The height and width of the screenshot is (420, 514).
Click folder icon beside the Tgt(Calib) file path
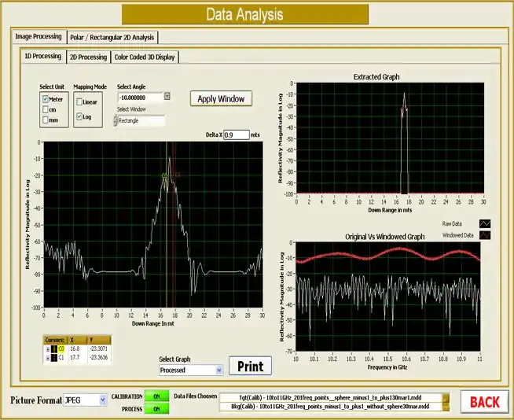click(445, 398)
